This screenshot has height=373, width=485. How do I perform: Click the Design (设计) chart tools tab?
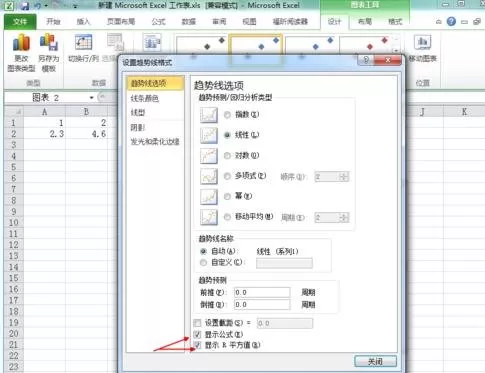point(334,22)
